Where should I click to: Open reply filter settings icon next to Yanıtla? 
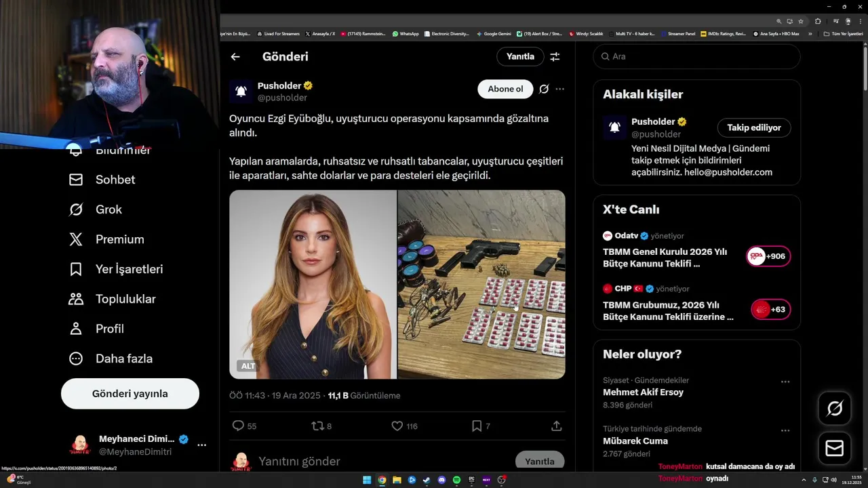[x=555, y=57]
